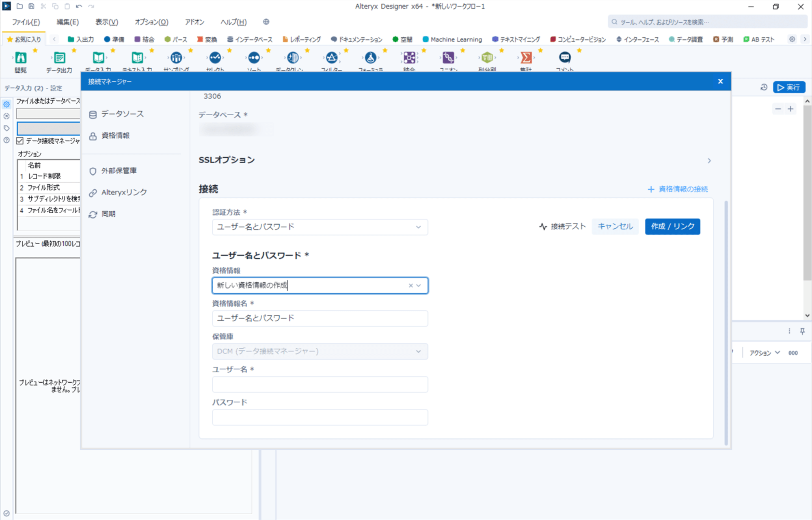Select the Crosstab green tool icon
The height and width of the screenshot is (520, 812).
point(487,58)
